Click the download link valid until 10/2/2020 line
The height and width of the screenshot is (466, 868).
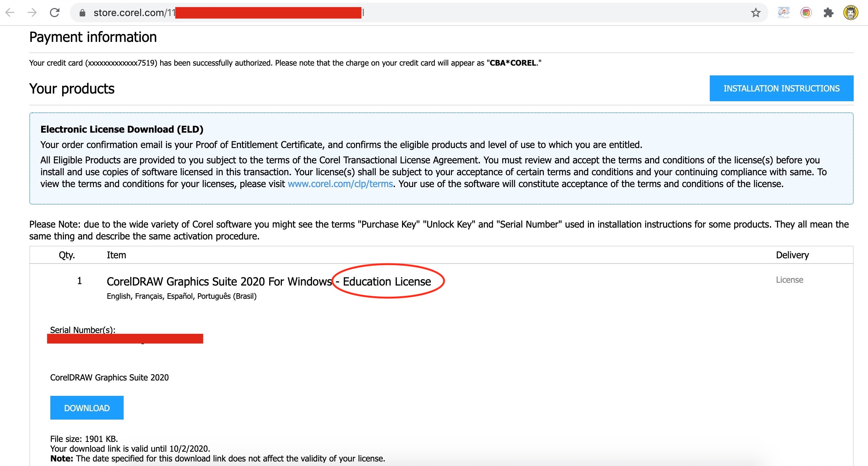(x=130, y=449)
